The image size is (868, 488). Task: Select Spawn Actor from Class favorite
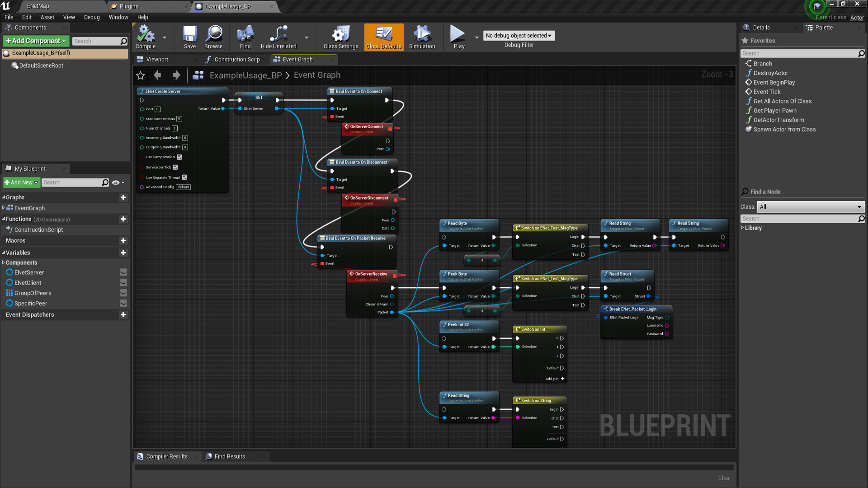tap(784, 130)
